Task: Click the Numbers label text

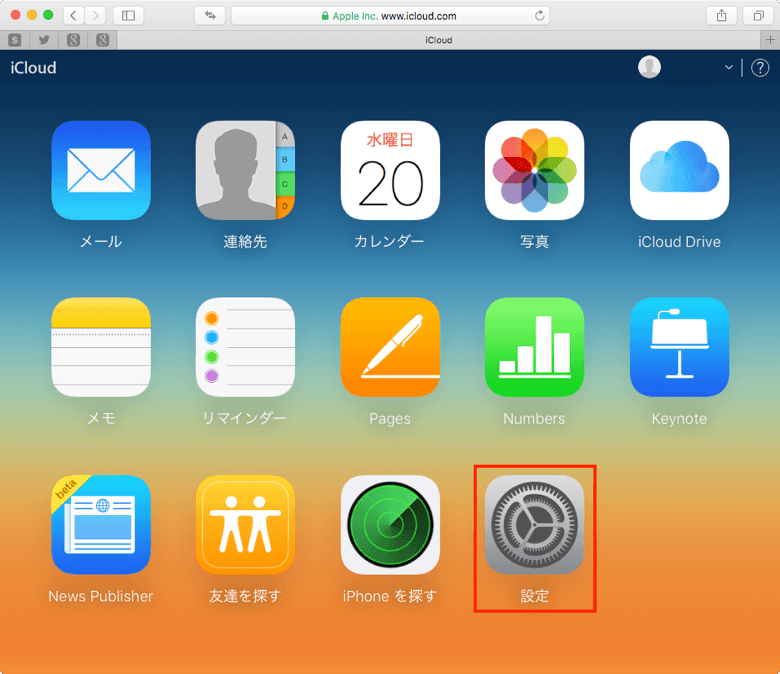Action: point(534,419)
